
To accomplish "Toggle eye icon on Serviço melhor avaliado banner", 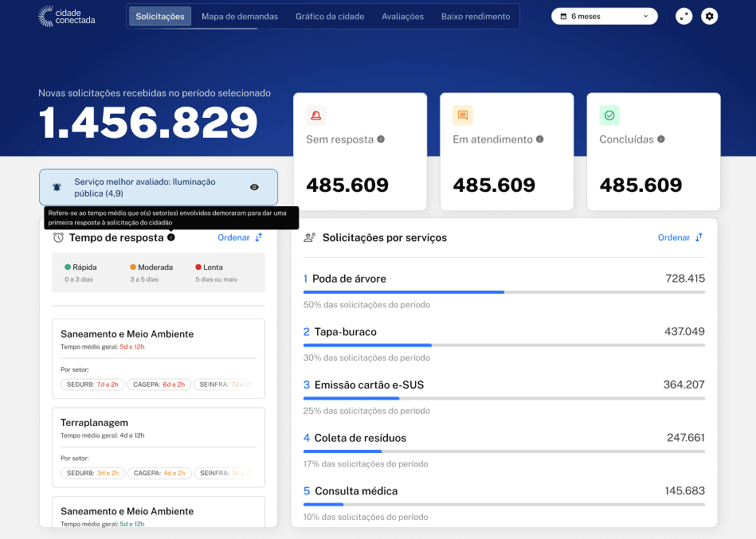I will [255, 187].
